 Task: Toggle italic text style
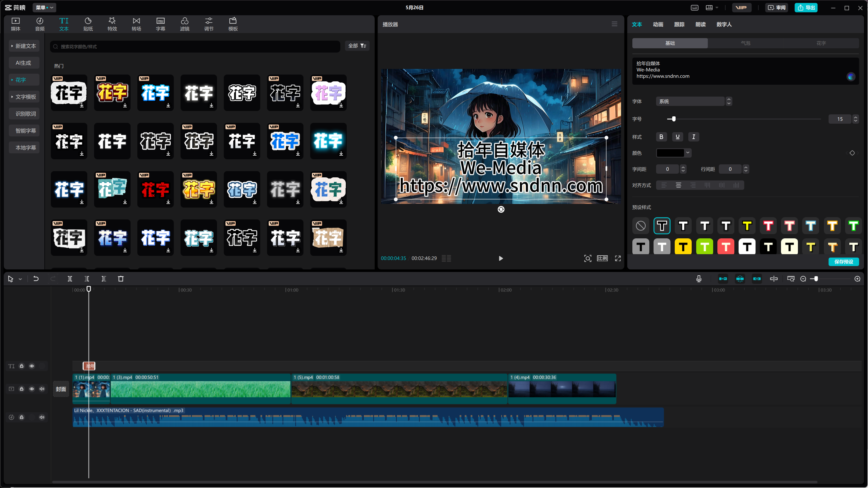coord(693,137)
